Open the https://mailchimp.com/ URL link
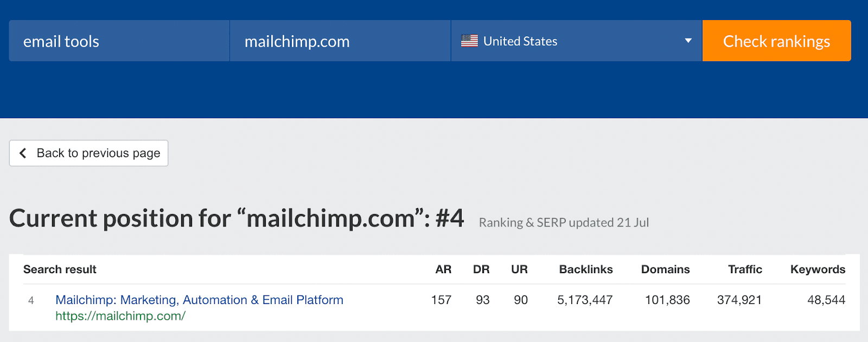Viewport: 868px width, 342px height. tap(120, 316)
